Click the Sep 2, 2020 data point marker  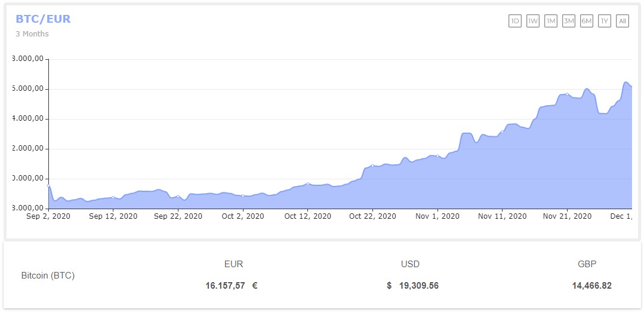[x=49, y=186]
